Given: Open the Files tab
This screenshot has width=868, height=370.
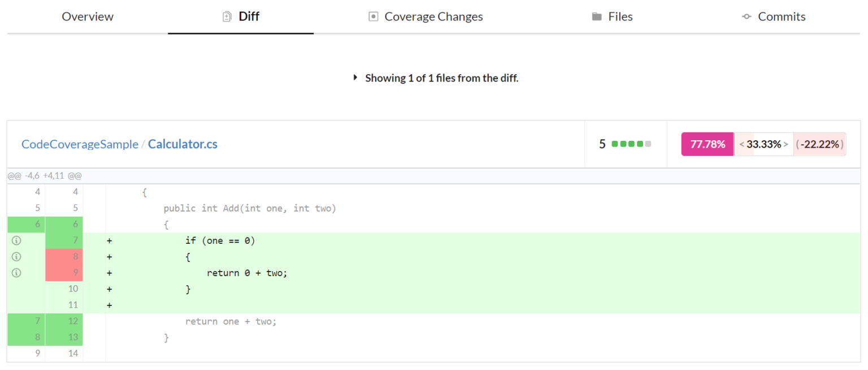Looking at the screenshot, I should (x=620, y=17).
